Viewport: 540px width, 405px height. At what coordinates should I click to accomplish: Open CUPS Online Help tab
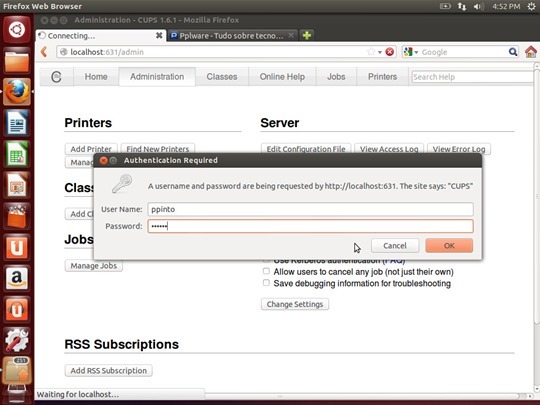[x=282, y=76]
